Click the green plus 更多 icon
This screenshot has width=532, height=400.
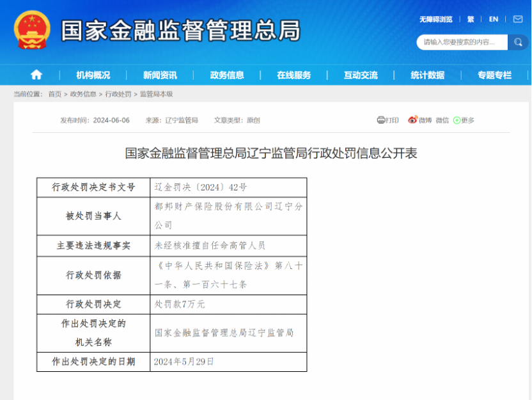[x=457, y=120]
